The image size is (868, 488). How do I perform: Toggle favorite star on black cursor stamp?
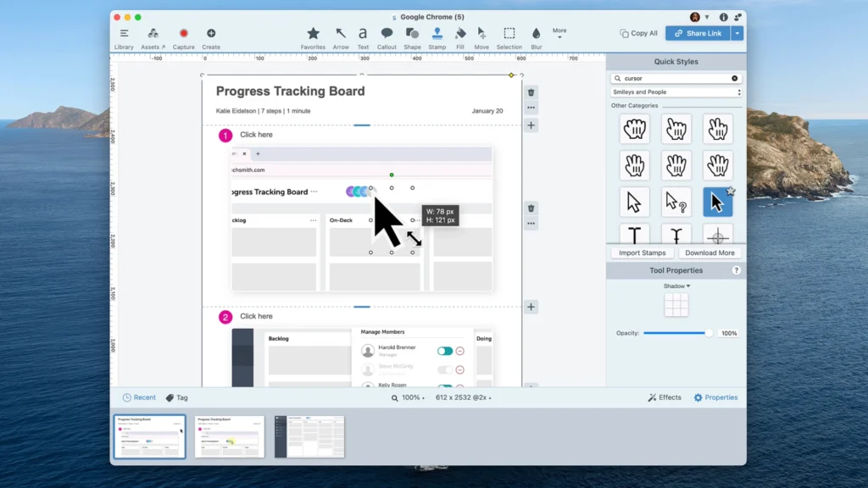(x=731, y=191)
